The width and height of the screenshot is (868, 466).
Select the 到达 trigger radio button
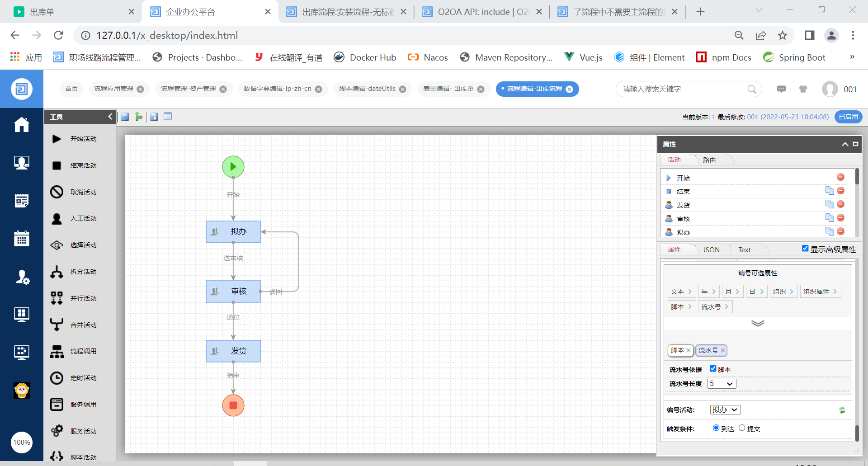point(716,428)
